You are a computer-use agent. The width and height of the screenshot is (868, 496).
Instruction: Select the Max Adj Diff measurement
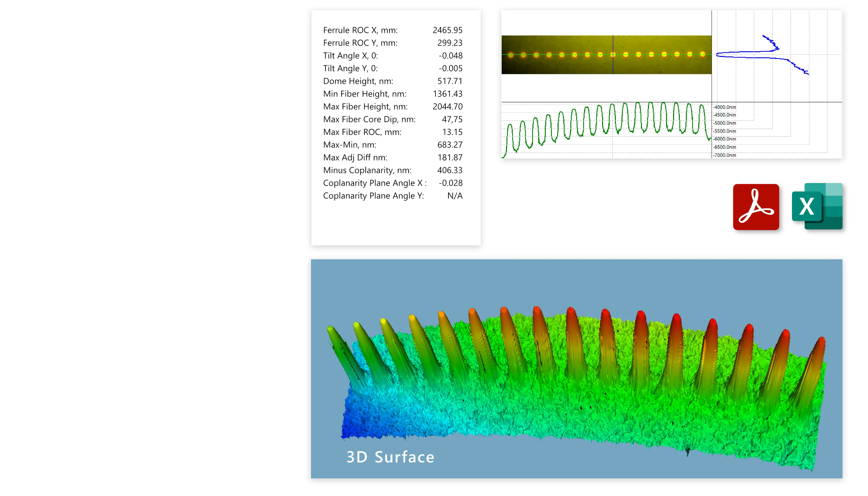(x=450, y=158)
